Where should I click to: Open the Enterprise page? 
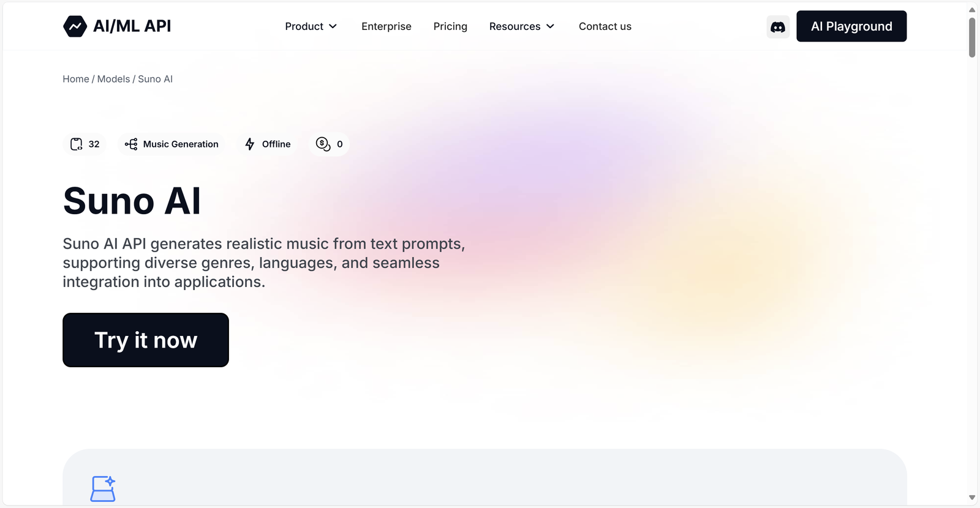point(386,26)
